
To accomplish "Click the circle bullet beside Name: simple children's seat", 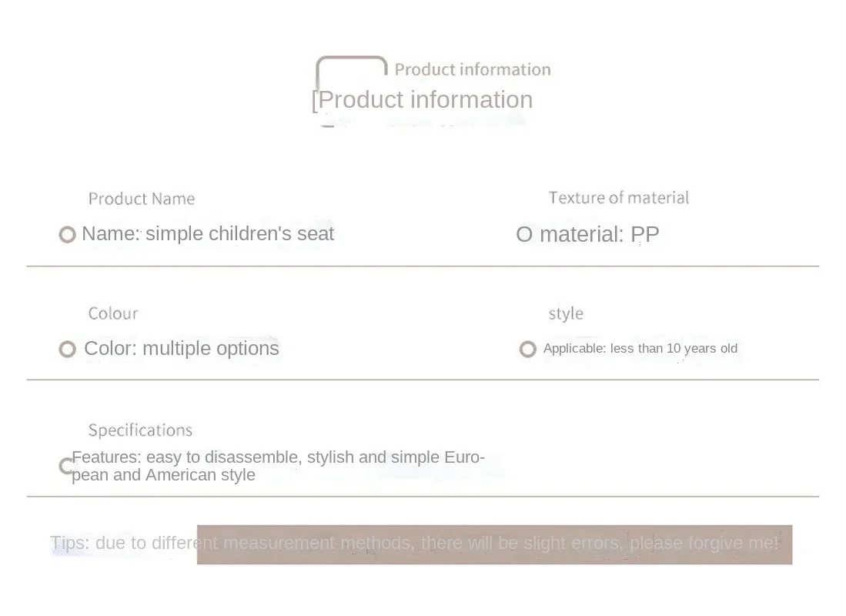I will click(68, 234).
